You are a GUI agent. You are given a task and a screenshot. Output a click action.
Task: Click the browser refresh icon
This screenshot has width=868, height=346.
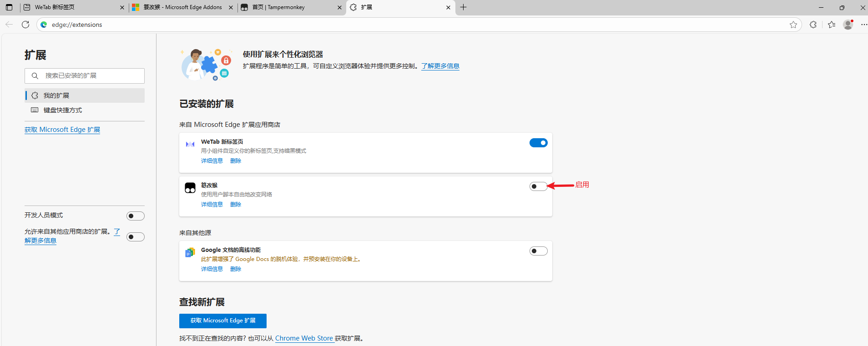[x=25, y=25]
